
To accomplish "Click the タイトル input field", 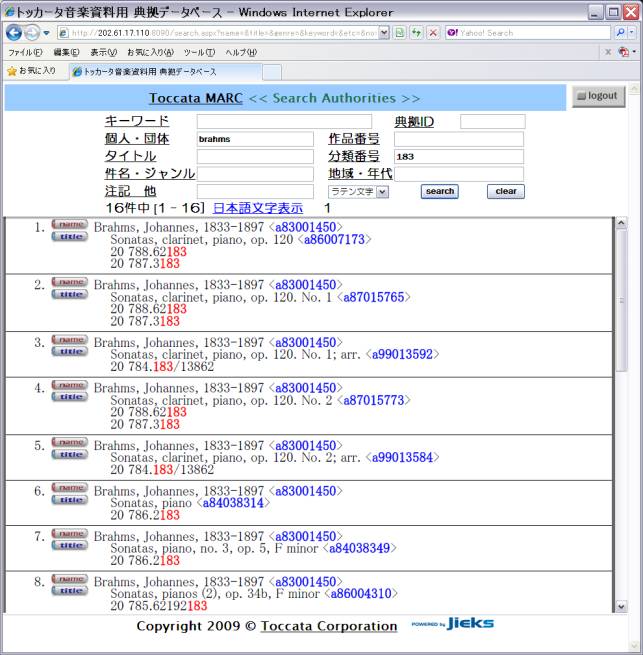I will coord(255,157).
